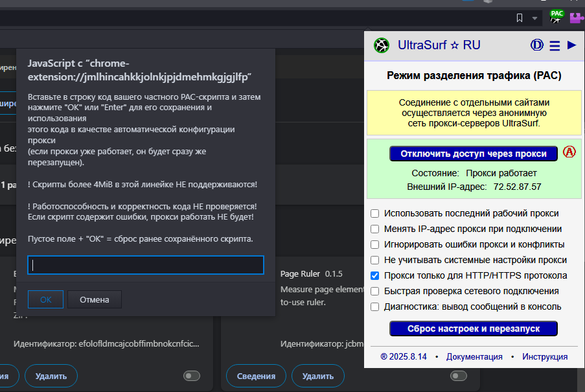This screenshot has width=585, height=392.
Task: Toggle the Page Ruler extension switch
Action: (459, 376)
